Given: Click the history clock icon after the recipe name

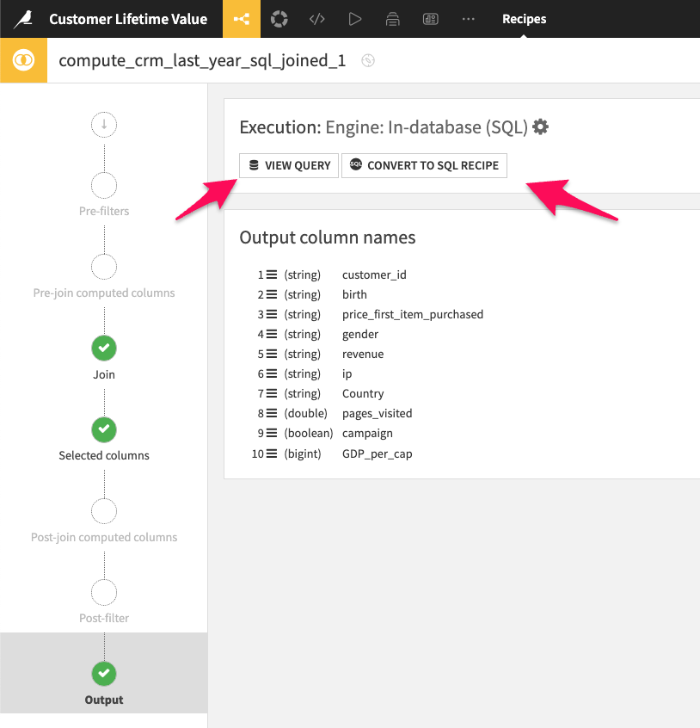Looking at the screenshot, I should pyautogui.click(x=367, y=61).
